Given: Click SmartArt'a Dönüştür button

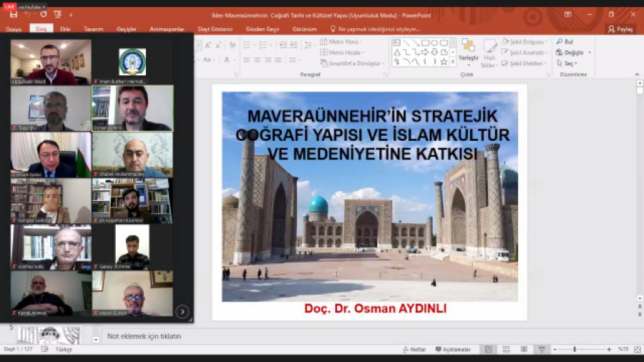Looking at the screenshot, I should 352,63.
